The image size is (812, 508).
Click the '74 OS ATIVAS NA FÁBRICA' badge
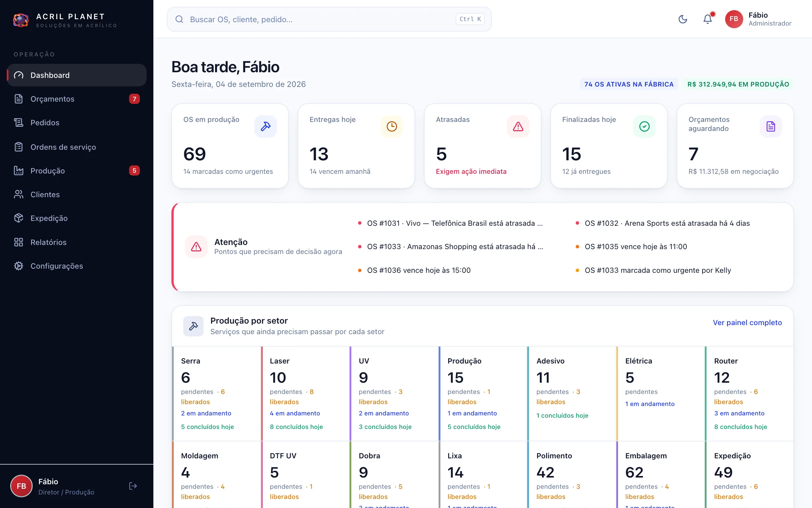[x=629, y=84]
